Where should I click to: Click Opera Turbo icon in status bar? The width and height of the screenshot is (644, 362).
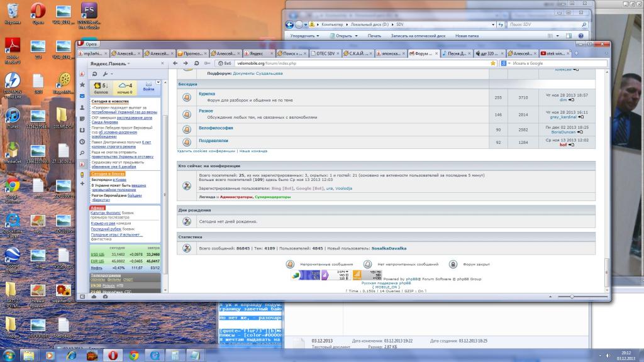point(105,297)
